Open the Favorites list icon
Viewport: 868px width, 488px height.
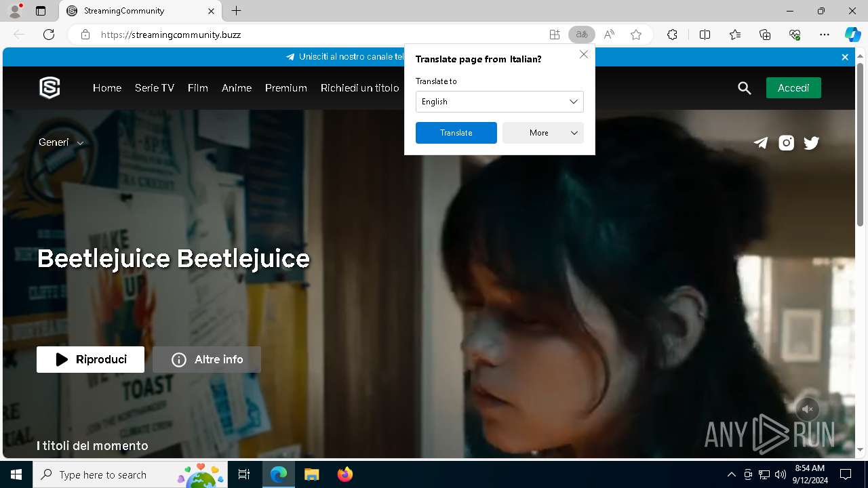[x=735, y=35]
